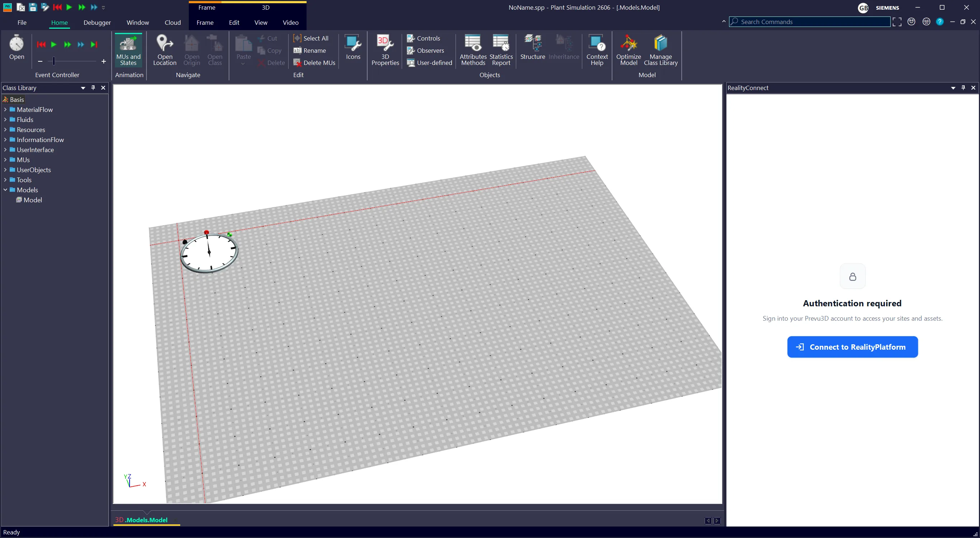This screenshot has height=538, width=980.
Task: Click the smiley face feedback icon
Action: (911, 22)
